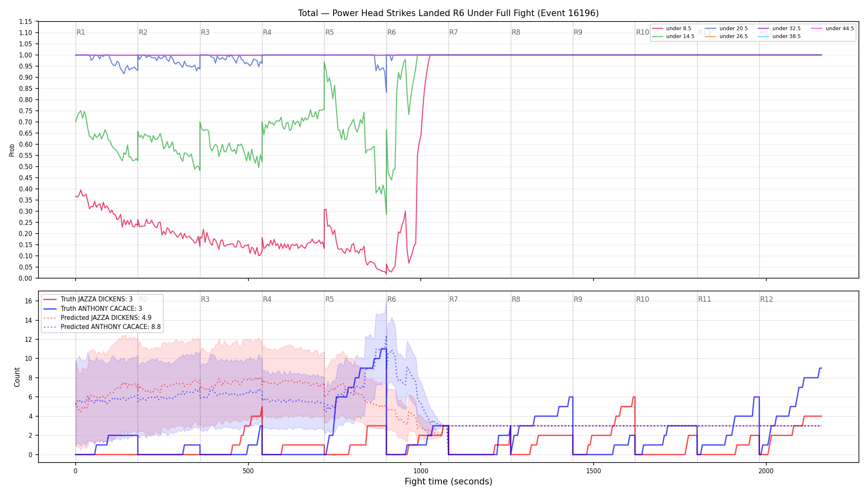This screenshot has height=496, width=868.
Task: Click the blue line swatch beside 'under 20.5'
Action: click(x=711, y=29)
